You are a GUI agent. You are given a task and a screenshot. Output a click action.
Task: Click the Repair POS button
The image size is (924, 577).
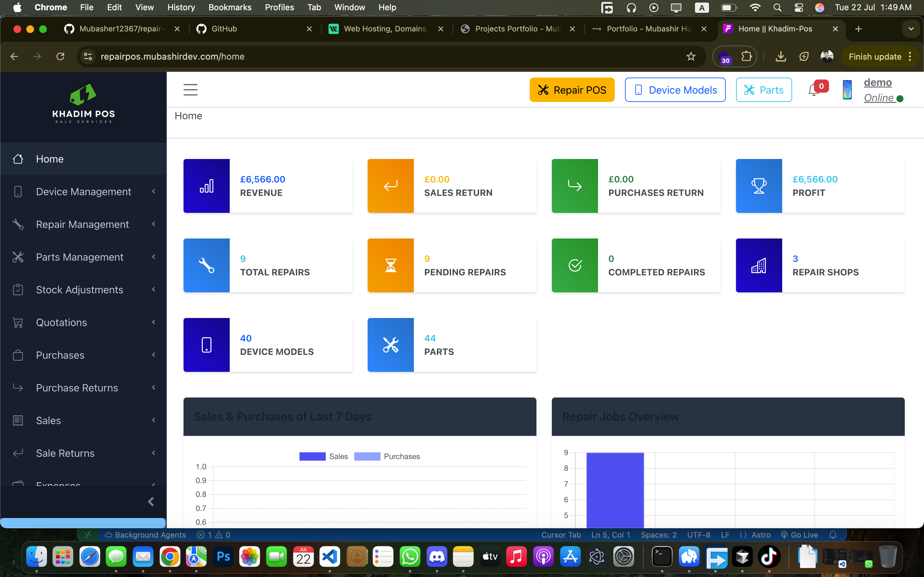click(572, 90)
